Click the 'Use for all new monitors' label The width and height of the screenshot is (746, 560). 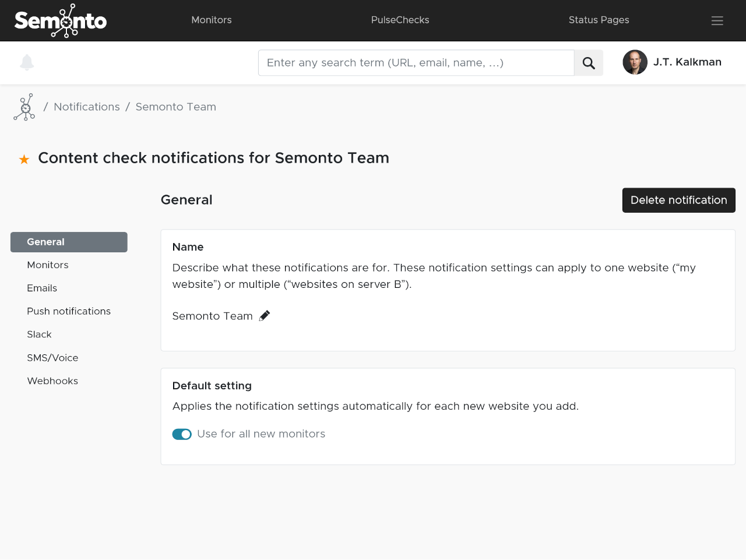[261, 434]
